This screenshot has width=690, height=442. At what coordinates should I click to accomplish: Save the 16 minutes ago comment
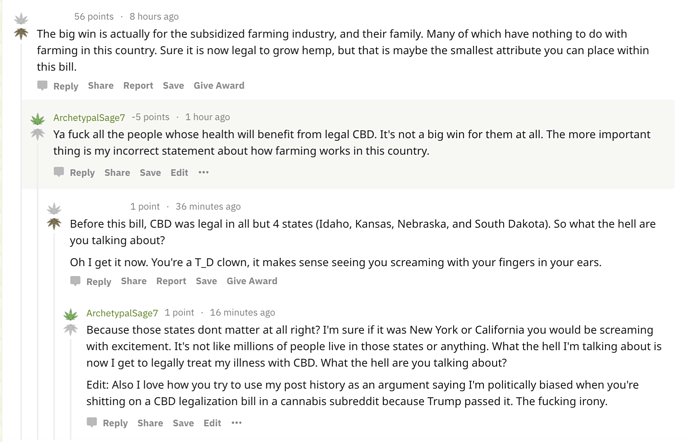[x=183, y=423]
